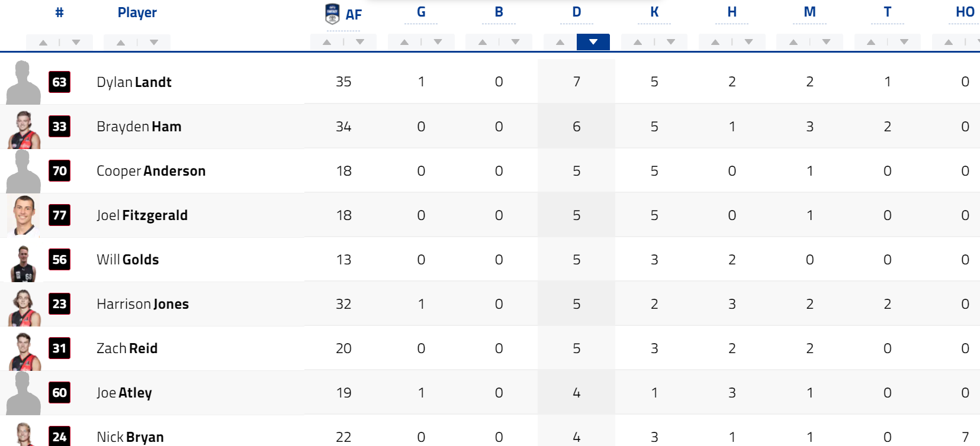Sort T column descending
This screenshot has width=980, height=446.
click(904, 42)
